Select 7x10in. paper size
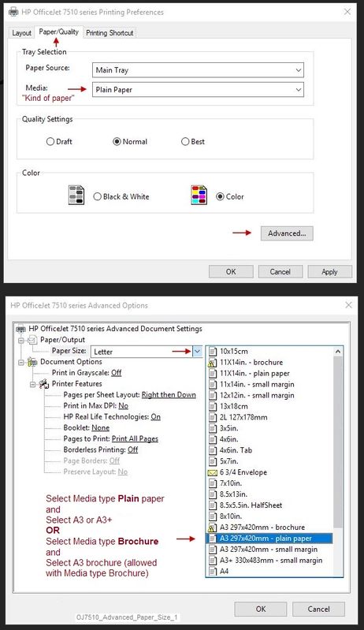The image size is (364, 630). coord(231,483)
